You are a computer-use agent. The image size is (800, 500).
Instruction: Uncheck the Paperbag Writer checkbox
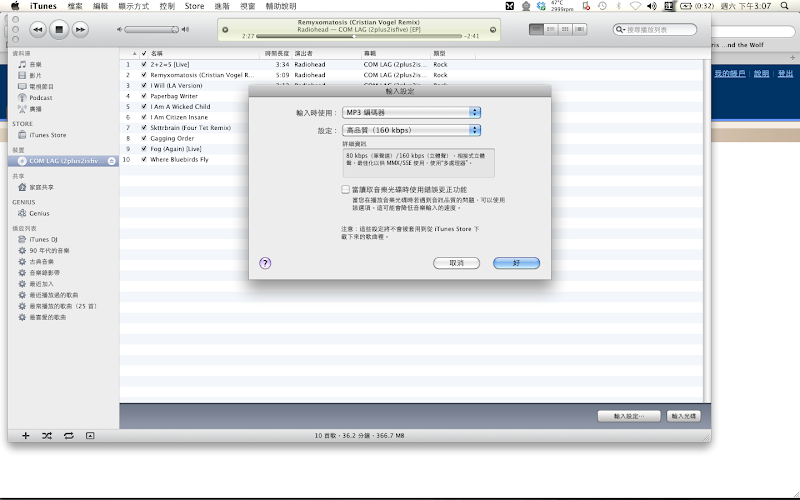pyautogui.click(x=144, y=96)
